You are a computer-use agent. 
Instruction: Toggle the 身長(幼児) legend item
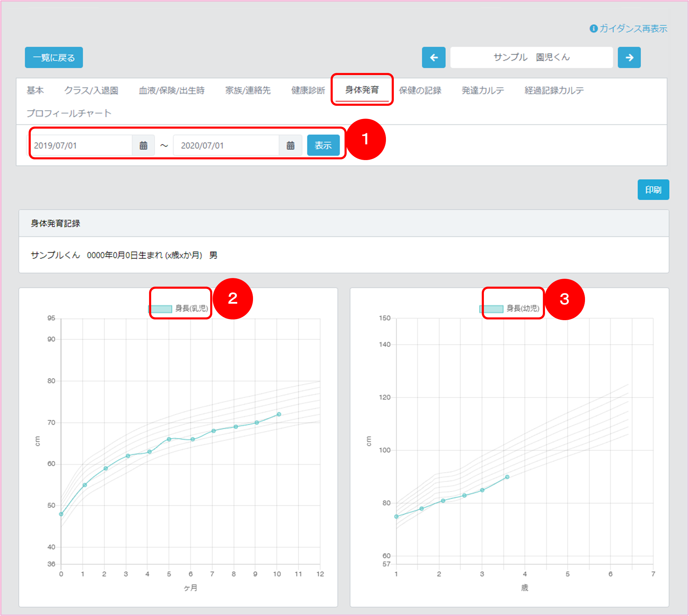pos(523,308)
